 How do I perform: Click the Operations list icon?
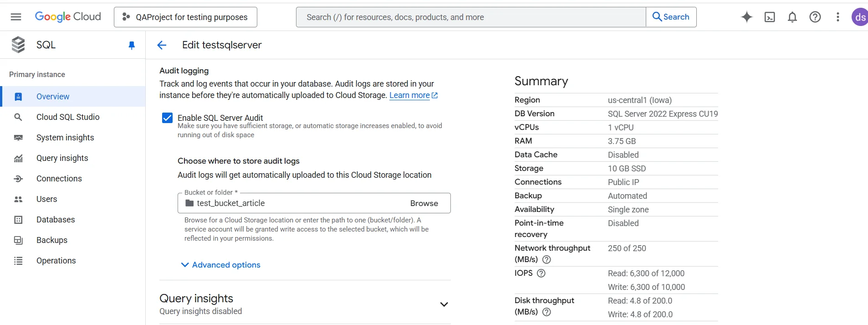coord(18,261)
